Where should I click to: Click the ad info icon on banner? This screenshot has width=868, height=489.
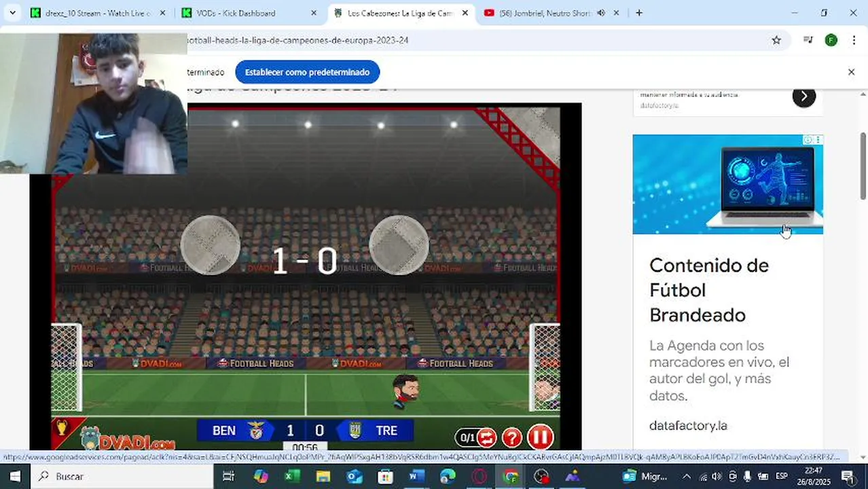pos(808,140)
